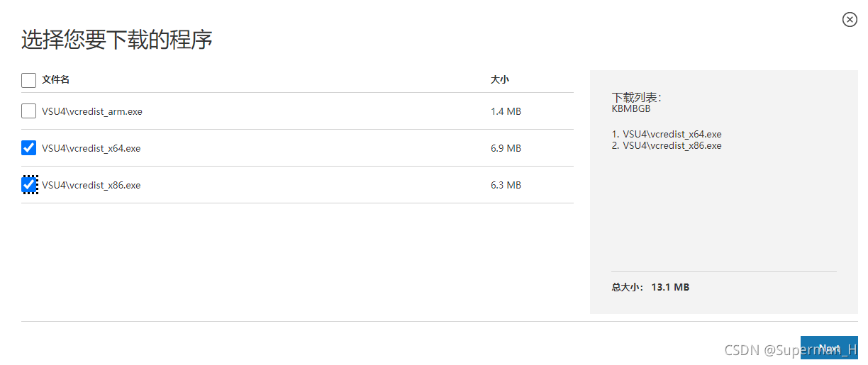
Task: Click the 13.1 MB total size
Action: (671, 287)
